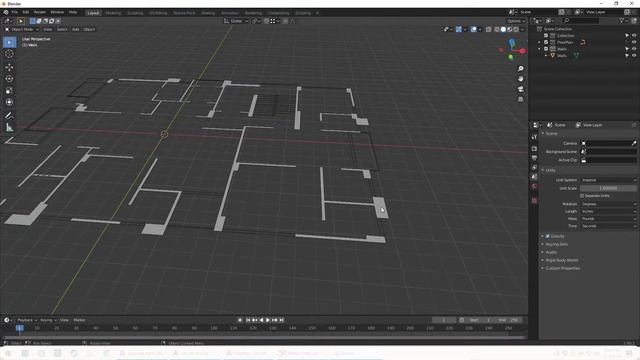Open the Unit System dropdown
Viewport: 640px width, 360px height.
coord(608,180)
